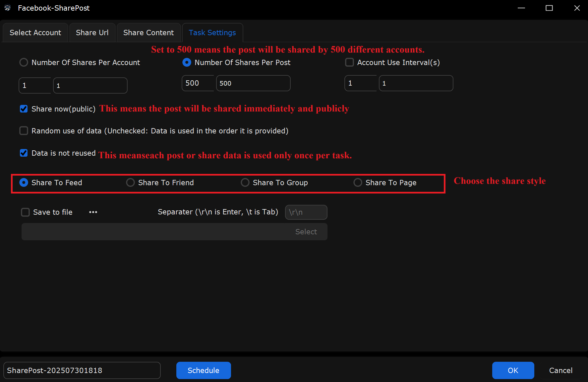This screenshot has height=382, width=588.
Task: Click the Schedule button
Action: pyautogui.click(x=204, y=370)
